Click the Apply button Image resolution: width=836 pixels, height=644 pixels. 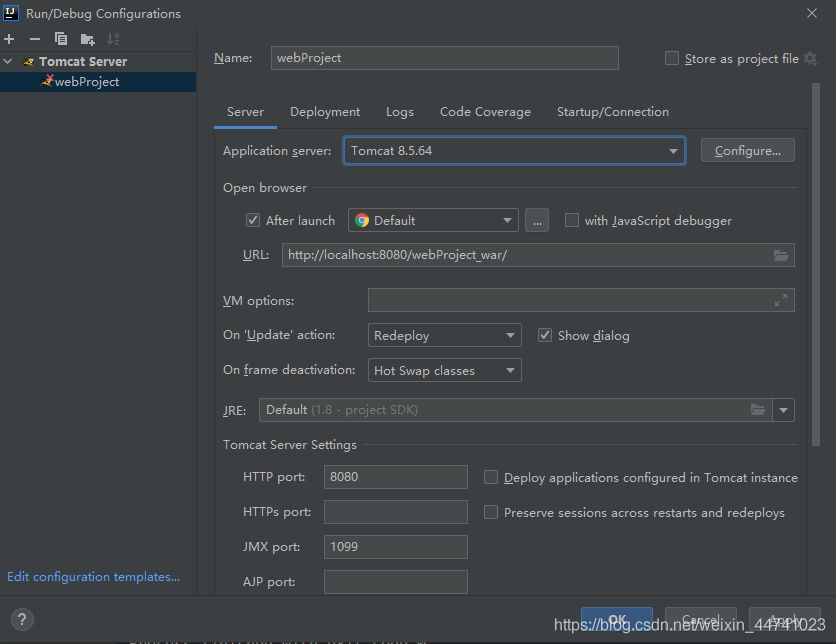point(785,619)
